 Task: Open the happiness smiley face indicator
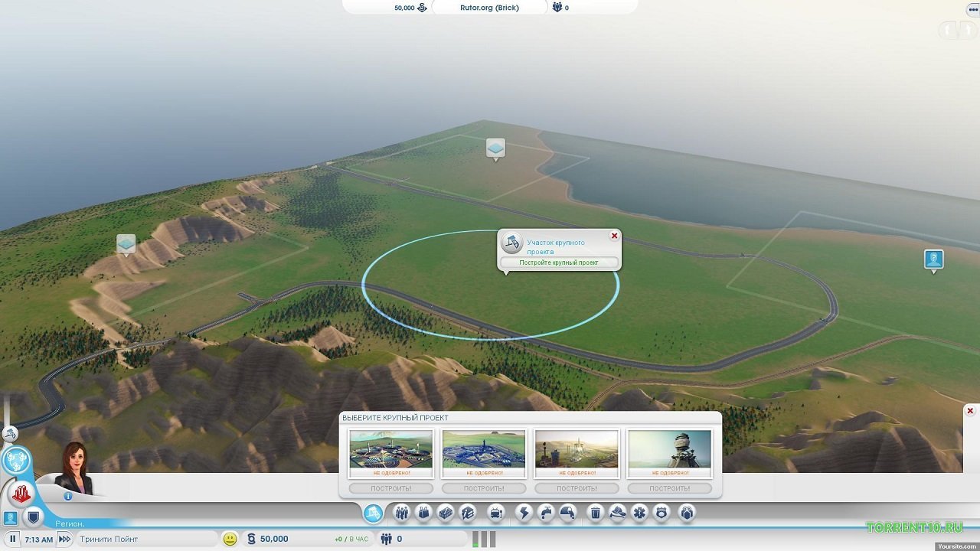point(230,539)
